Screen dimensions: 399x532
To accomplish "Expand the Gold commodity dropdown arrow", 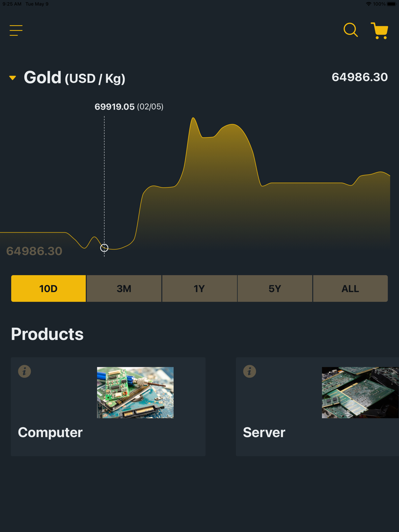I will coord(13,78).
